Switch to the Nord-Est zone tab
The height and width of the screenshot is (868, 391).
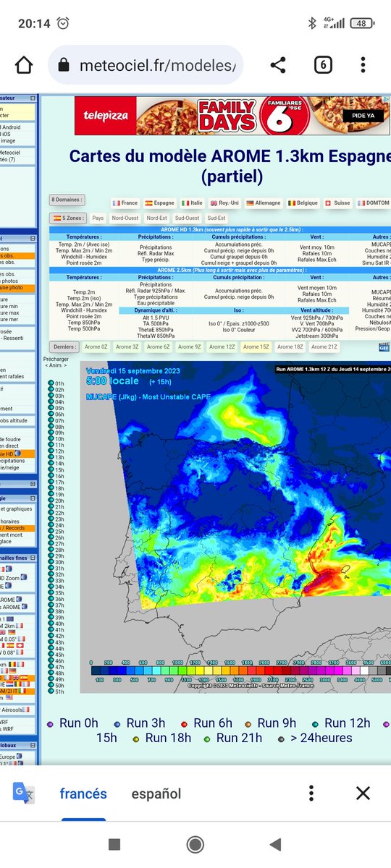coord(156,218)
